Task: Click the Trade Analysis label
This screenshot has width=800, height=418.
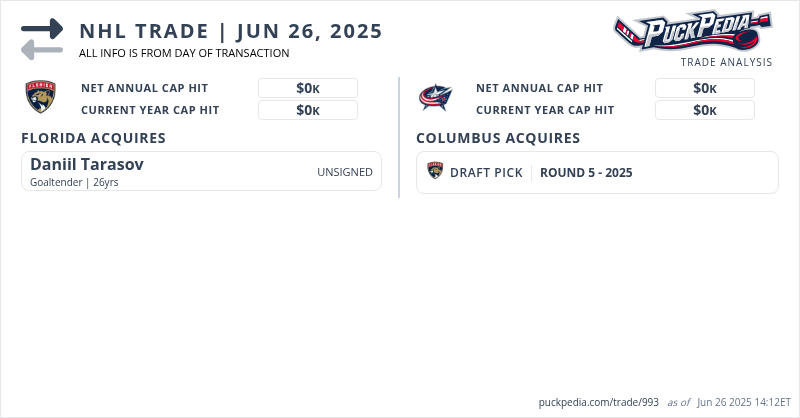Action: click(x=726, y=62)
